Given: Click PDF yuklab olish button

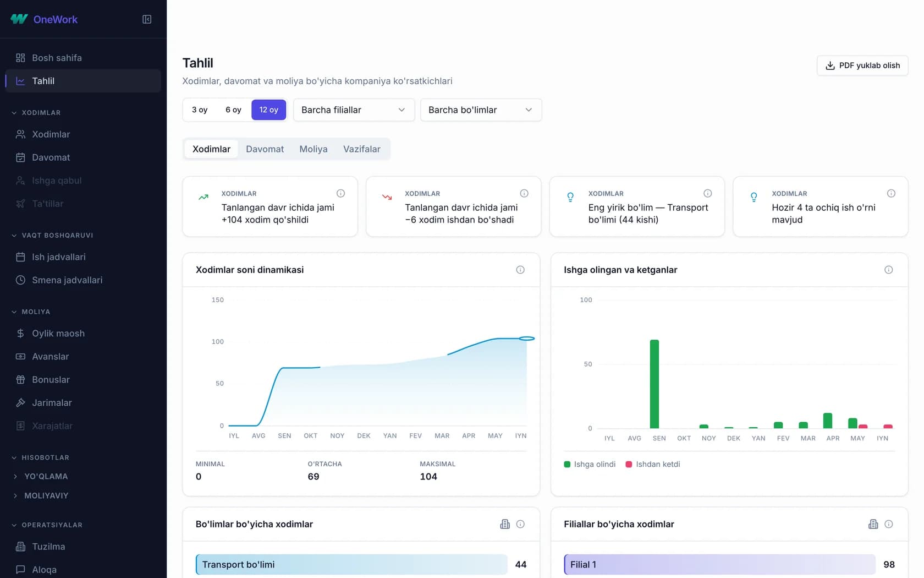Looking at the screenshot, I should 862,66.
